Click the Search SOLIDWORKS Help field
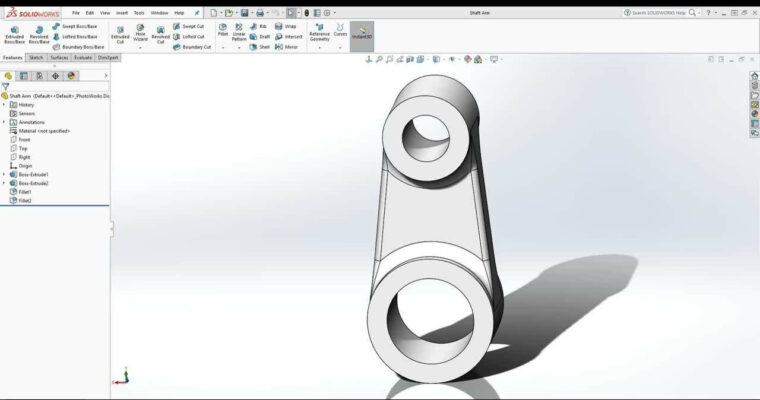The image size is (760, 400). (658, 13)
